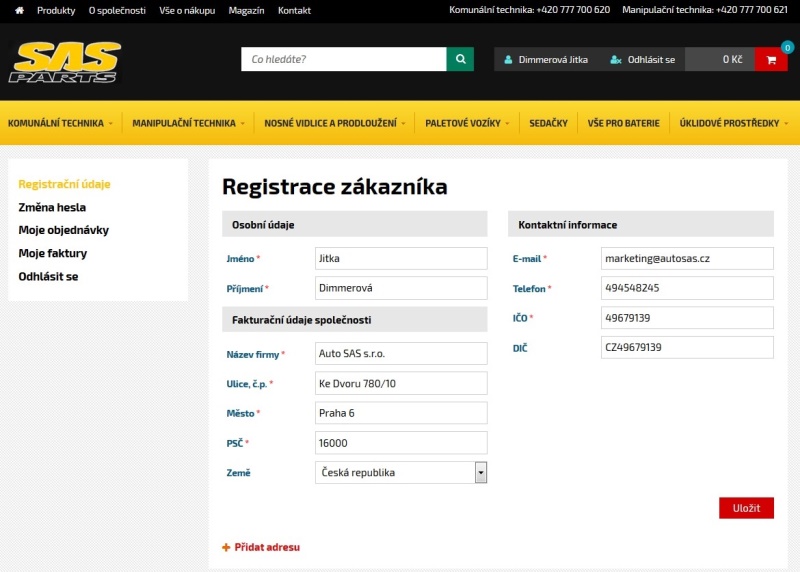
Task: Click Komunální technika phone number text
Action: pos(530,10)
